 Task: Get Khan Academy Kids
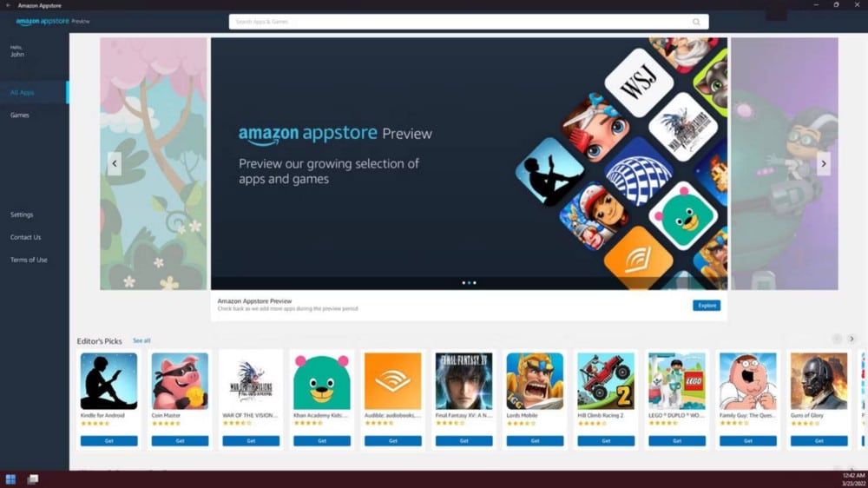(322, 441)
